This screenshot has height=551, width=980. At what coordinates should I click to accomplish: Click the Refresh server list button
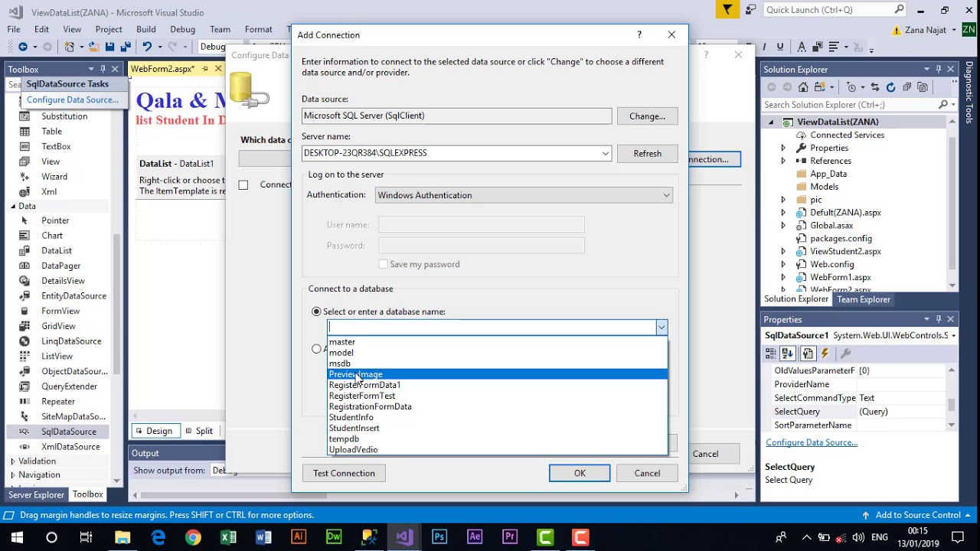pos(647,153)
